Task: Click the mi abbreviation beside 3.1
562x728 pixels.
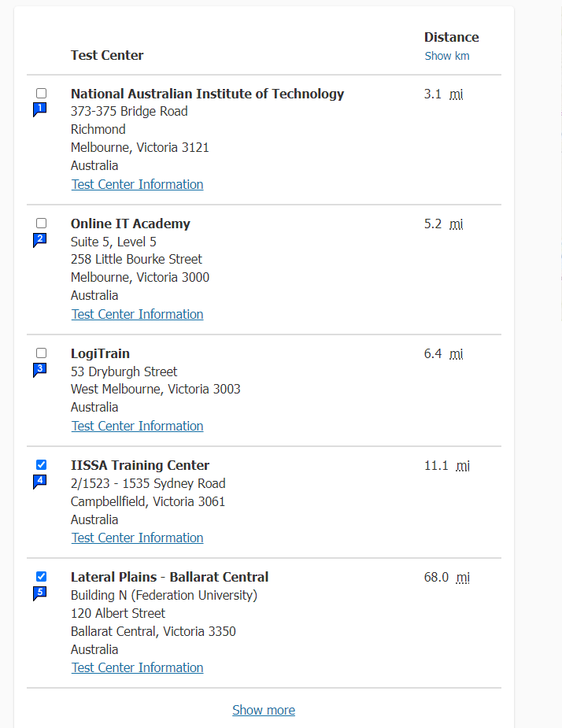Action: pos(456,94)
